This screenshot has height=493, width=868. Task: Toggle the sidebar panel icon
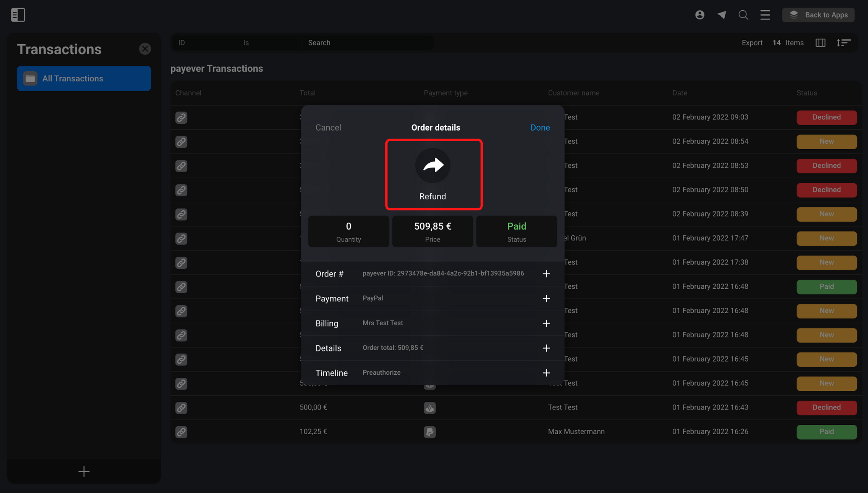coord(18,15)
